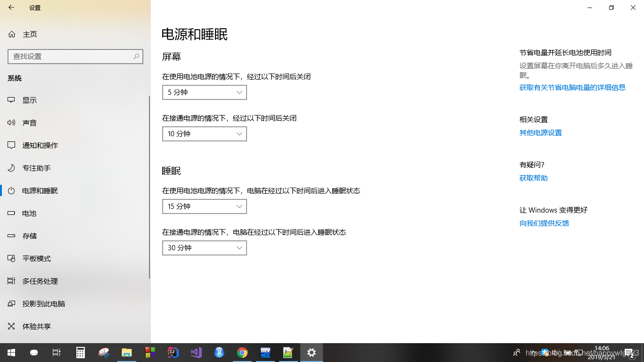Open the Calculator app from the taskbar

tap(80, 353)
